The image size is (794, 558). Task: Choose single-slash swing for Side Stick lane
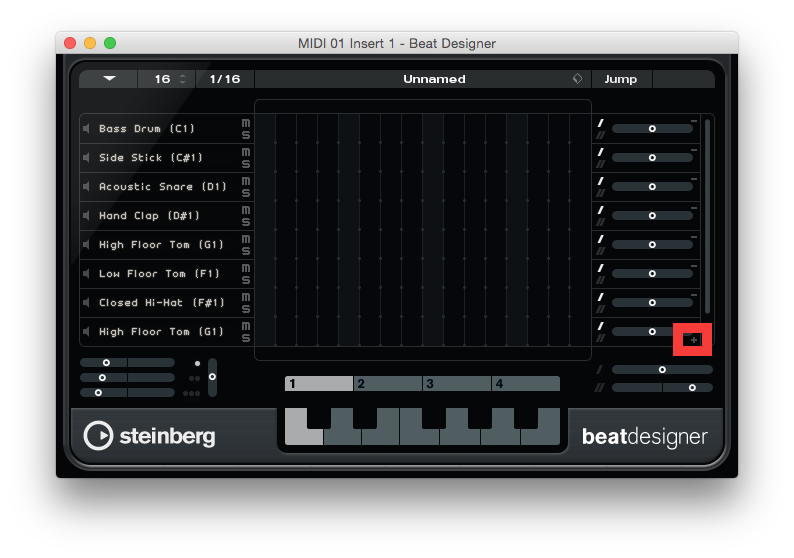pos(601,152)
